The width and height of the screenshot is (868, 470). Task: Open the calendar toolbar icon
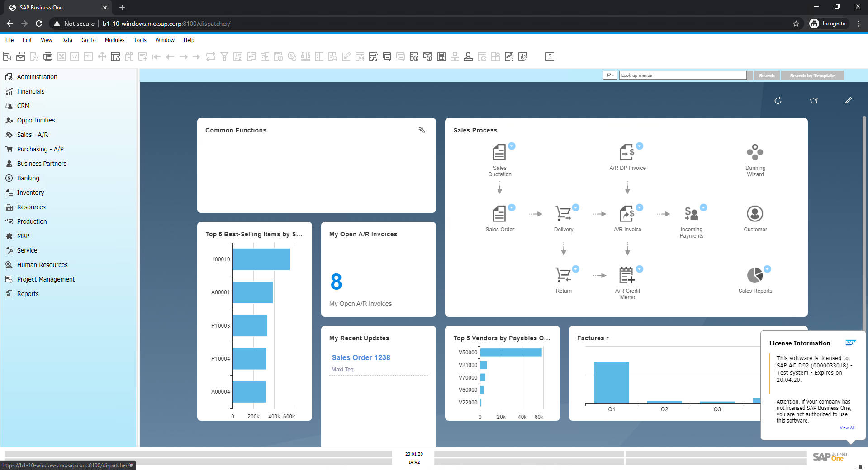441,56
